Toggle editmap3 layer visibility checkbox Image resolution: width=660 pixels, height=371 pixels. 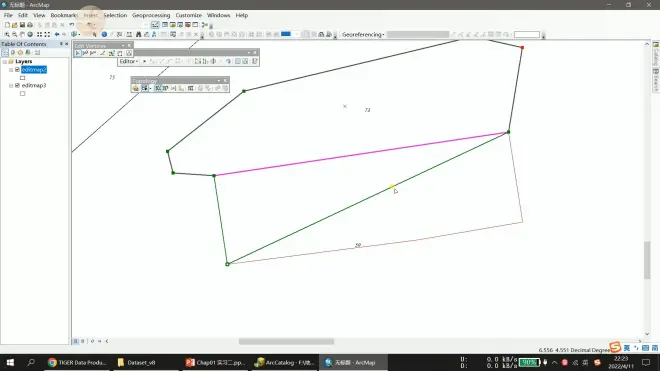click(x=17, y=85)
